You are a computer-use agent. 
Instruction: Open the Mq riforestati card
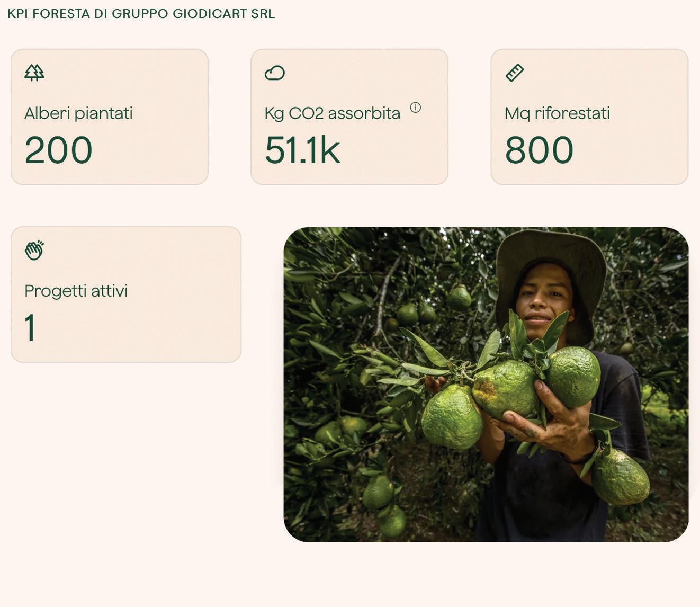point(589,117)
